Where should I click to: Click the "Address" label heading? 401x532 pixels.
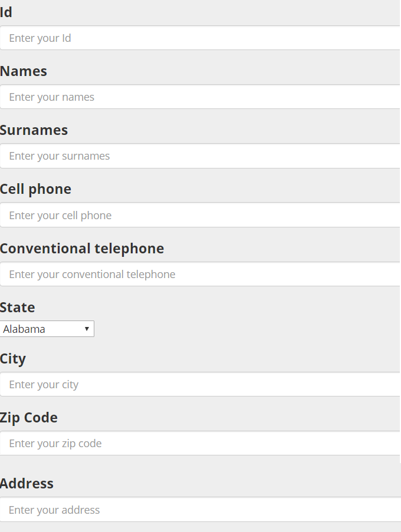tap(27, 484)
